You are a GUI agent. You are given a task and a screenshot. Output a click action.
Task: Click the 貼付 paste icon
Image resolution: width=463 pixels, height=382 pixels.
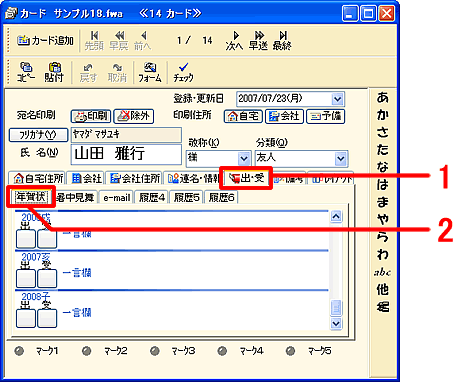coord(54,72)
